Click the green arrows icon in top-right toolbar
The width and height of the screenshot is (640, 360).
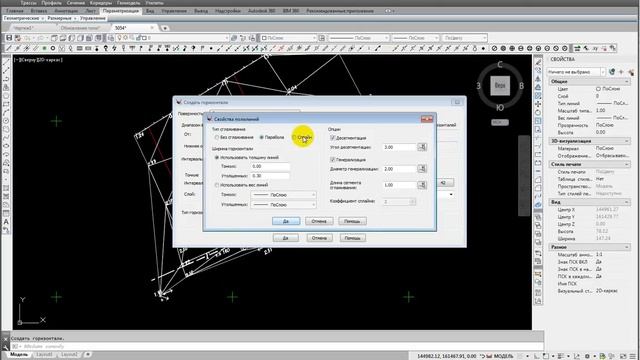[x=577, y=48]
